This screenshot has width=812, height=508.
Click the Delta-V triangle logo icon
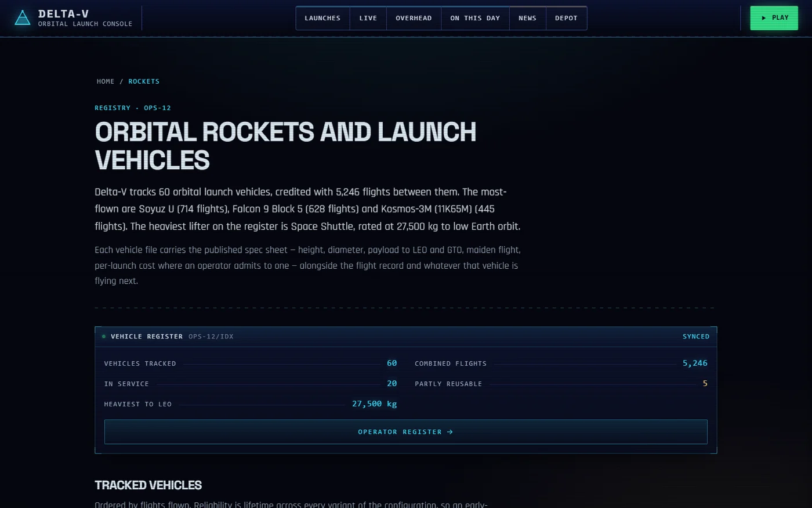tap(22, 18)
